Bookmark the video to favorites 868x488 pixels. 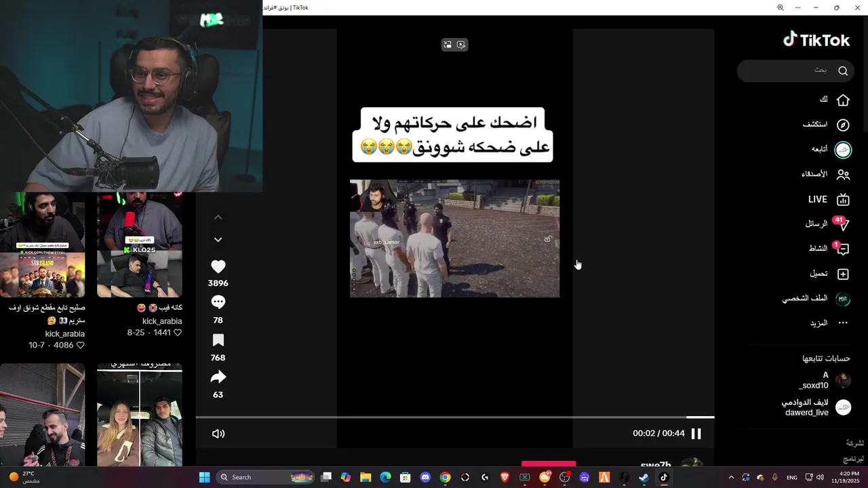[x=218, y=340]
